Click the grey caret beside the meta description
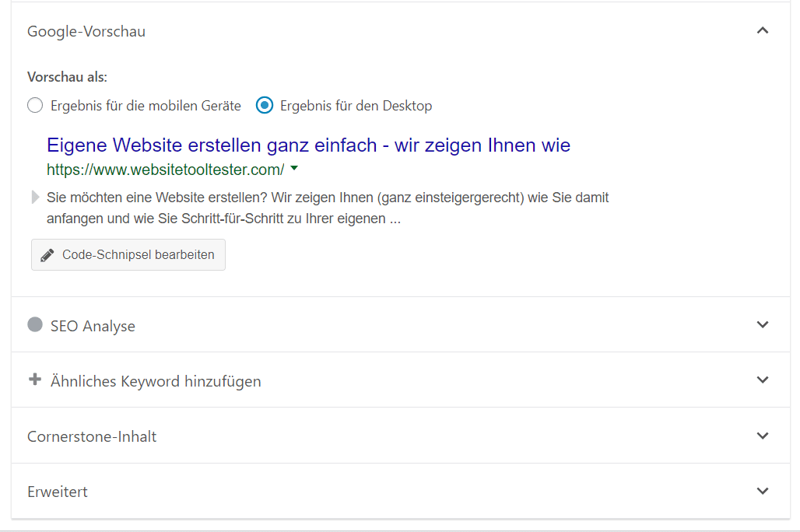This screenshot has width=800, height=532. (x=35, y=197)
